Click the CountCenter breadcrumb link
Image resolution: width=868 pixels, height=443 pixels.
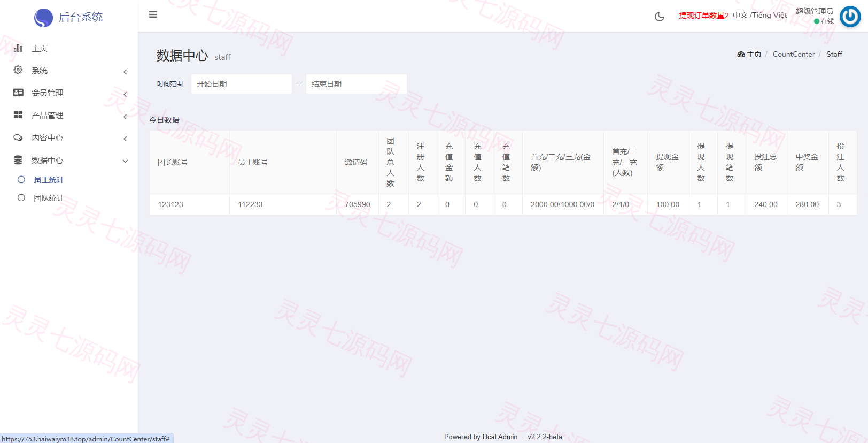point(794,55)
